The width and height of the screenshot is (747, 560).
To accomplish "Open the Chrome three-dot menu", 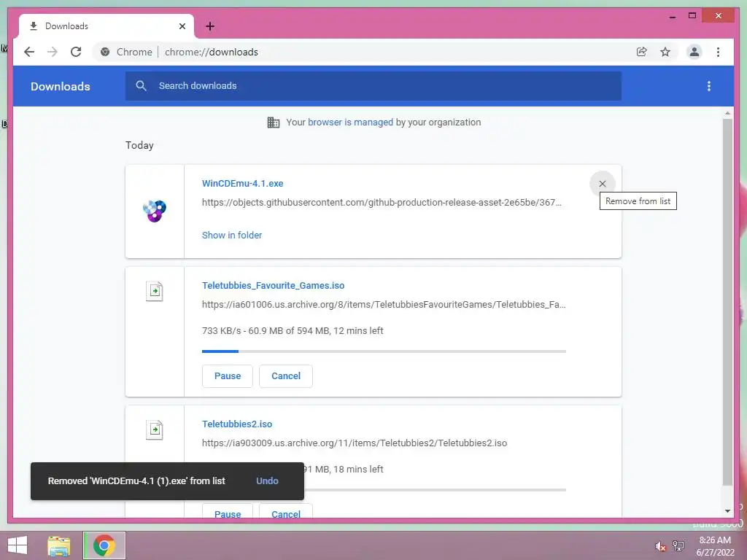I will pyautogui.click(x=718, y=52).
